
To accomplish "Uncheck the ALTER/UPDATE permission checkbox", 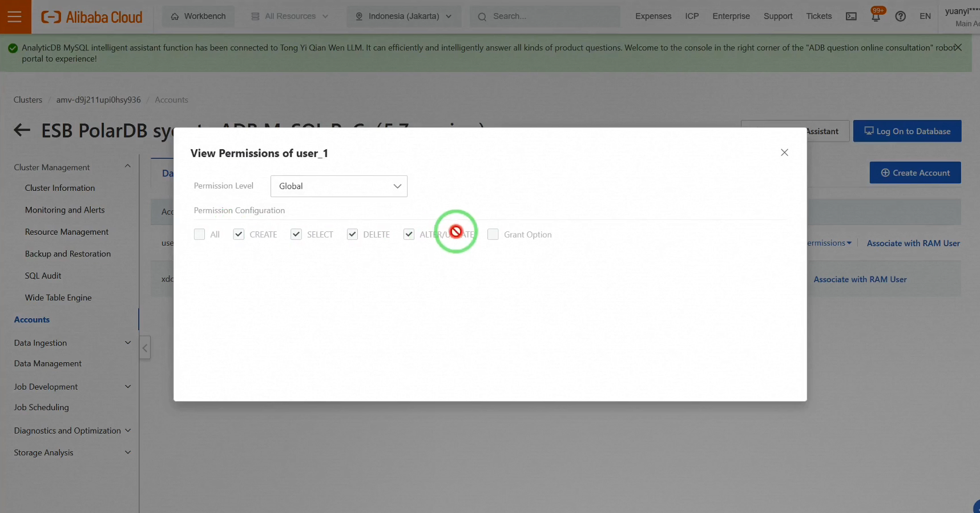I will pos(409,234).
